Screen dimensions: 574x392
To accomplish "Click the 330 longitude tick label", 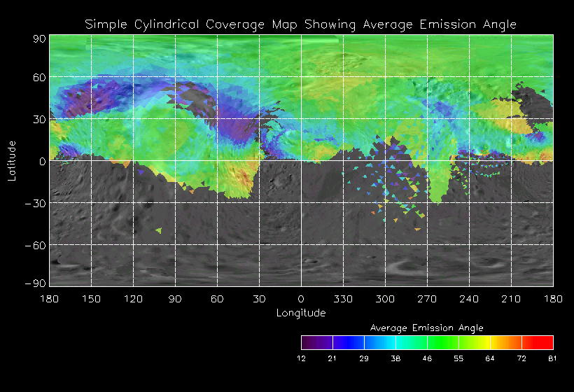I will (343, 299).
